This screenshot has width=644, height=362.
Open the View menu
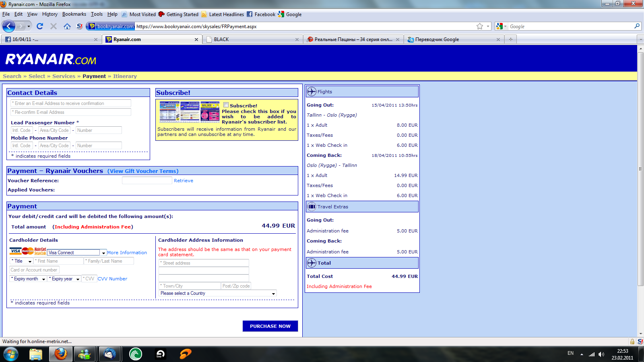tap(32, 14)
